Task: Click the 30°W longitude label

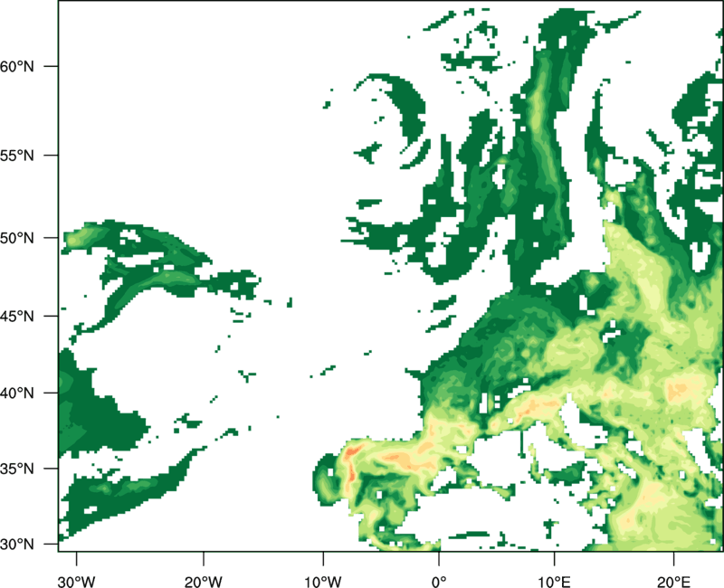Action: point(77,582)
